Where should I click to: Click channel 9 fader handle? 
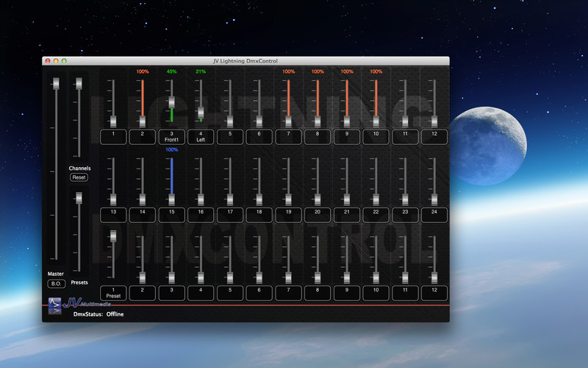pos(347,121)
